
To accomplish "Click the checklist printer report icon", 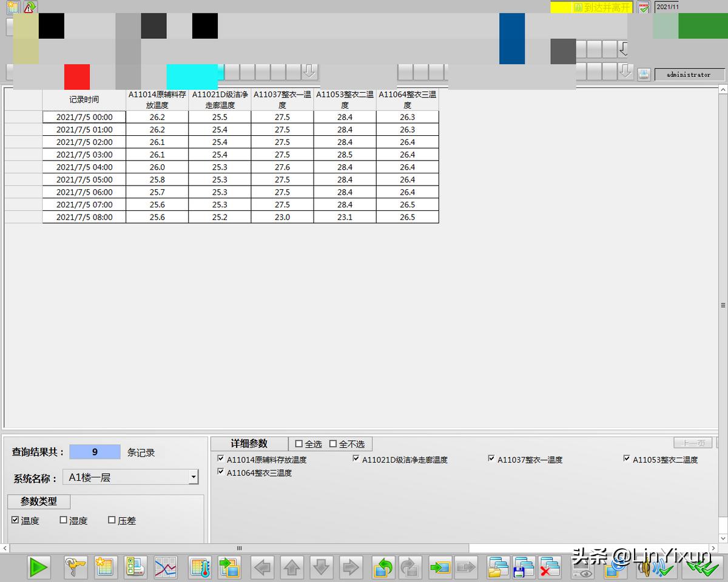I will (135, 567).
